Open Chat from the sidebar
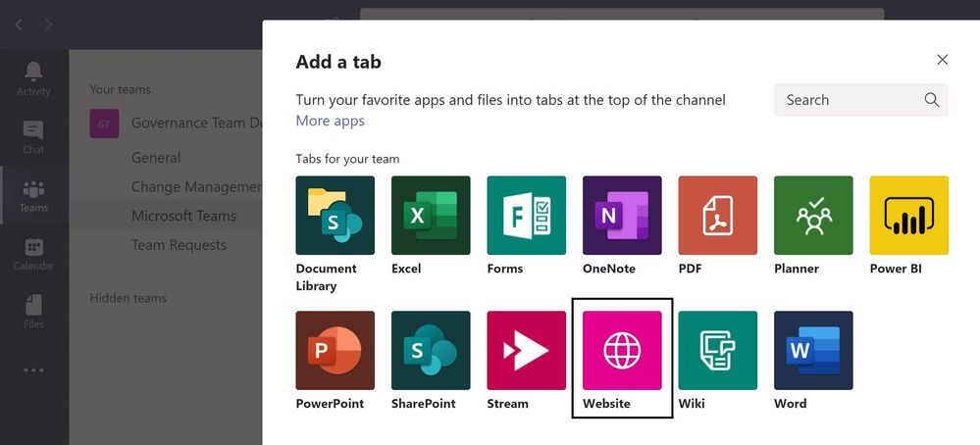 33,137
